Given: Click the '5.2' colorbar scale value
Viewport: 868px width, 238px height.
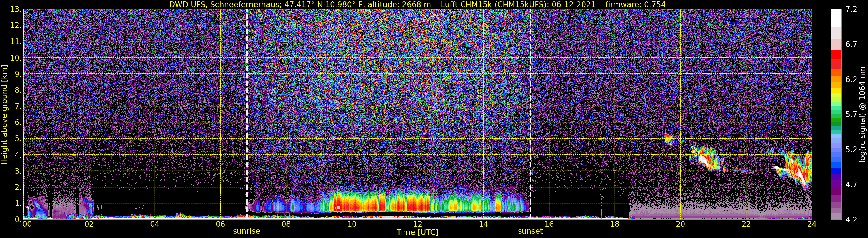Looking at the screenshot, I should point(851,149).
